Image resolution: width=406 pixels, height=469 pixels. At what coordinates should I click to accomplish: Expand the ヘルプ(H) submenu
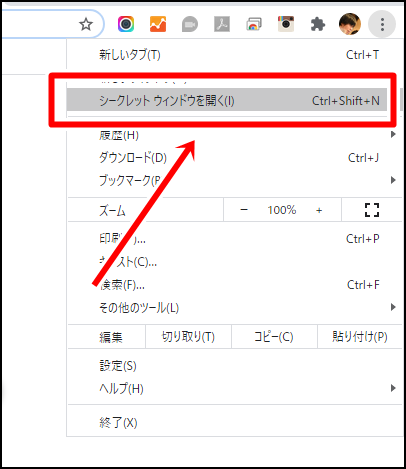[235, 388]
